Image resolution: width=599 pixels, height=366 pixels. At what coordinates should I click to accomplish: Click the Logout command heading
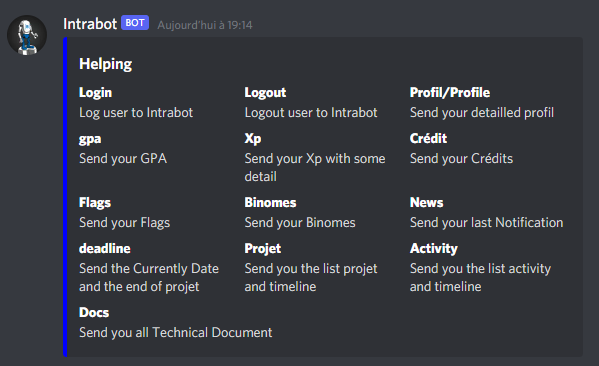pyautogui.click(x=265, y=92)
